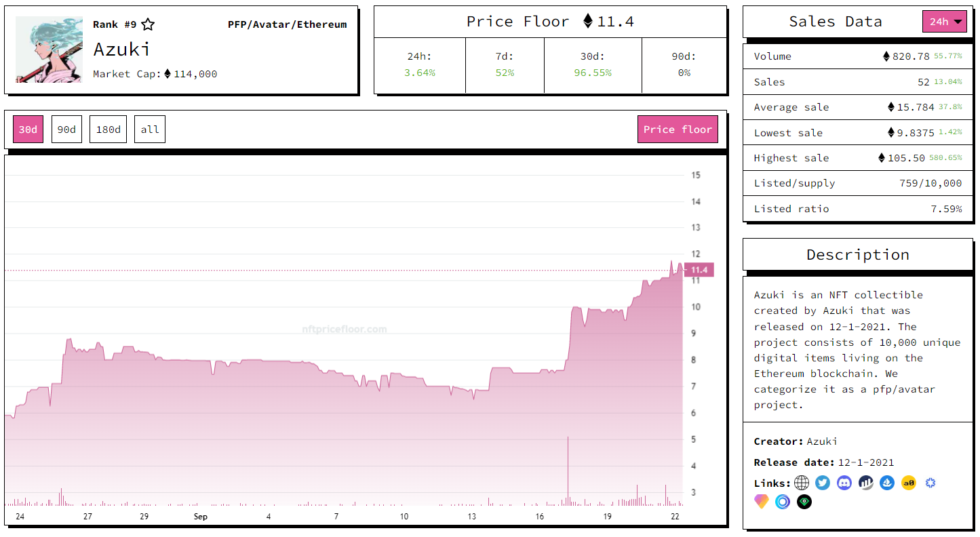Open the yellow a0 link icon

click(909, 483)
